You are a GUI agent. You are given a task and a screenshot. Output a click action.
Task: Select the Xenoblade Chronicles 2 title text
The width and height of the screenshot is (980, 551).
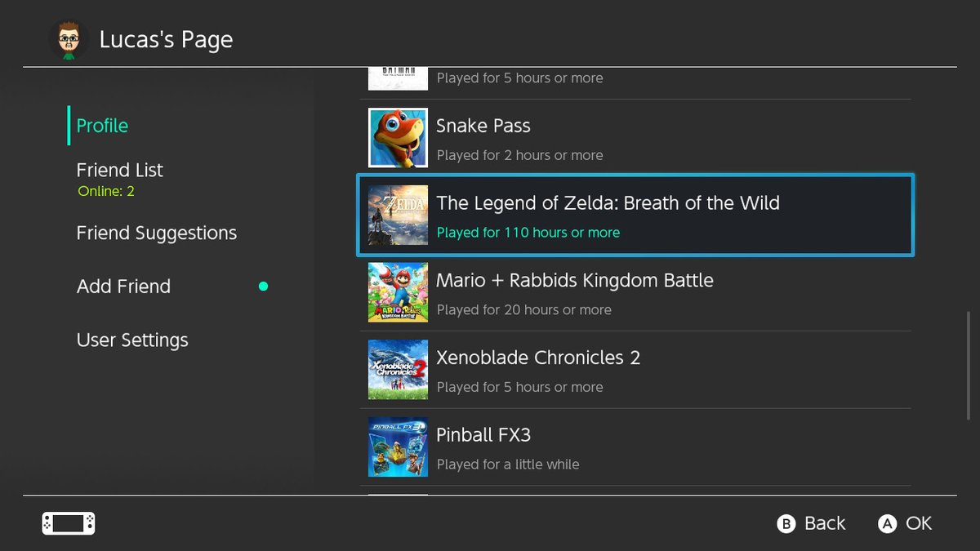538,358
